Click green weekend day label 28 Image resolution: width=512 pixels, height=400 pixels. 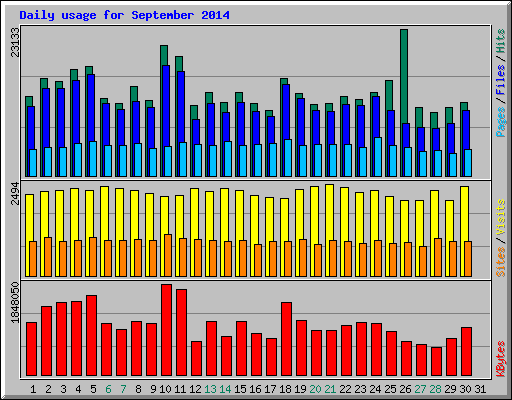pos(435,389)
